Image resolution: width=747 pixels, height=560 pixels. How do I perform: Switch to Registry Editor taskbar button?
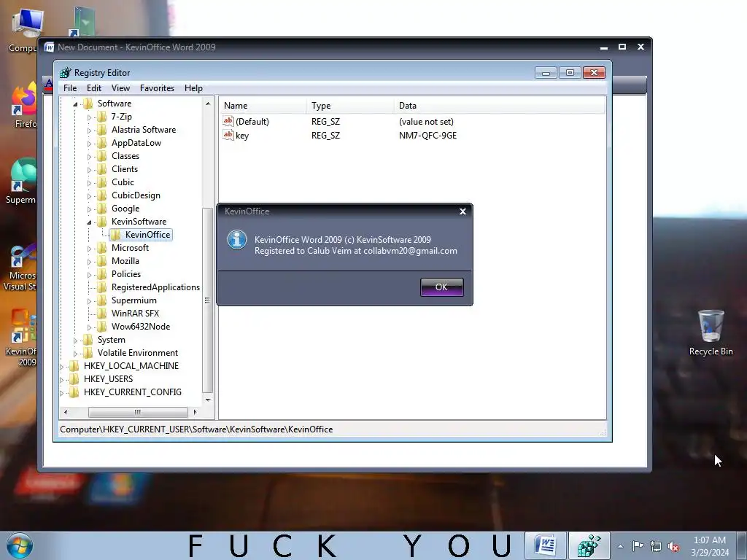(x=589, y=545)
